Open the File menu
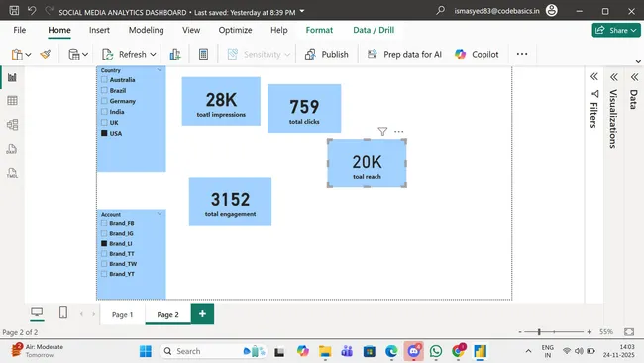 click(19, 30)
